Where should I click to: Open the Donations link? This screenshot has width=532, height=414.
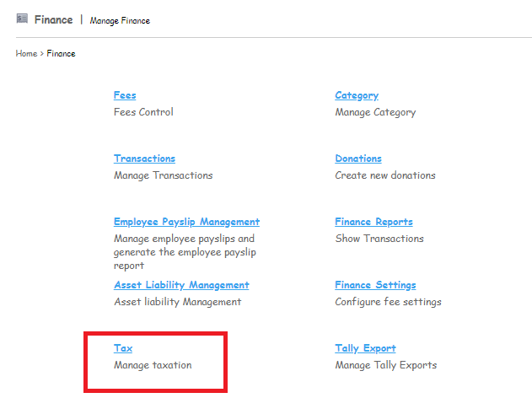tap(358, 159)
